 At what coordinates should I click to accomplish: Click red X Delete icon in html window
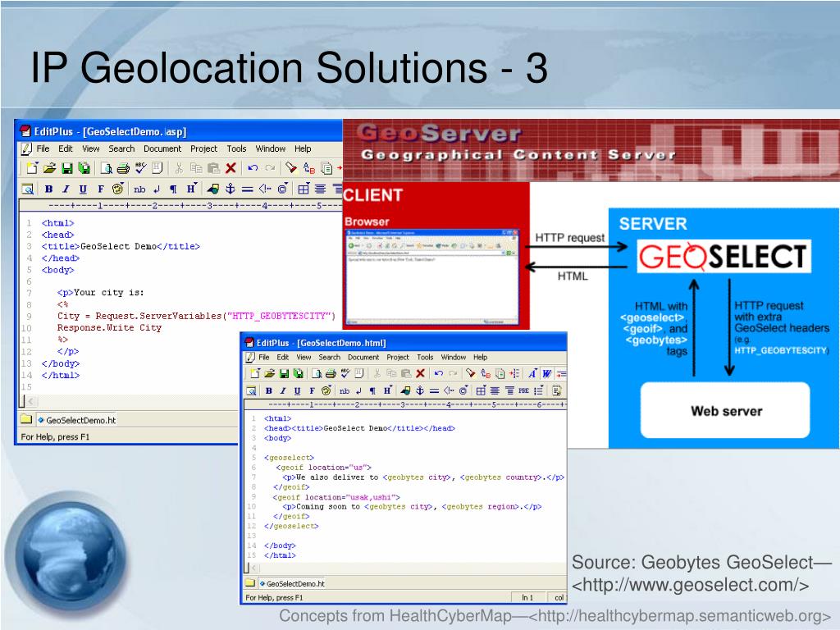420,373
